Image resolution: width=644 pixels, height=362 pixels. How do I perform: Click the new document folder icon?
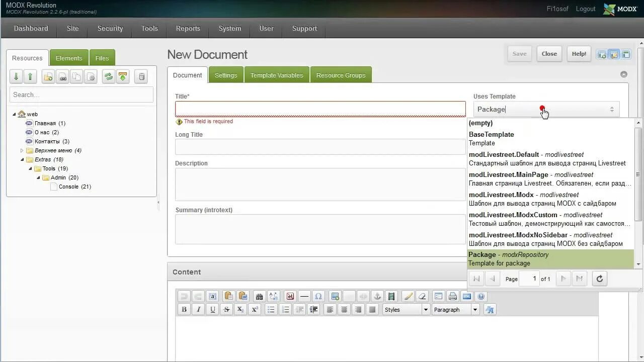48,76
